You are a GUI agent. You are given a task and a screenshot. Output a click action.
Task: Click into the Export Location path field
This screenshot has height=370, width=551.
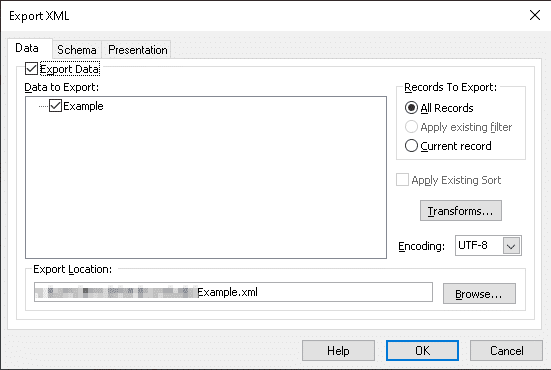pyautogui.click(x=233, y=292)
